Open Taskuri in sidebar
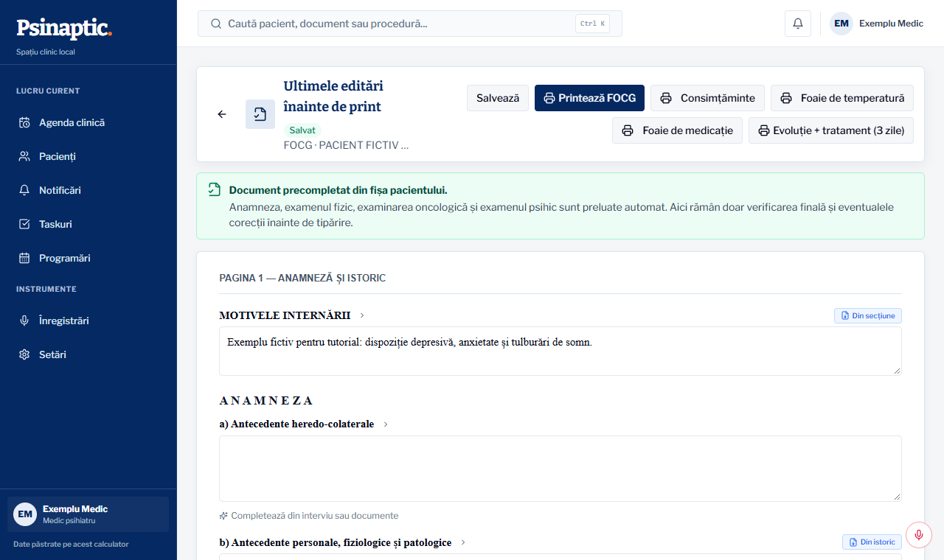The width and height of the screenshot is (944, 560). pos(88,224)
